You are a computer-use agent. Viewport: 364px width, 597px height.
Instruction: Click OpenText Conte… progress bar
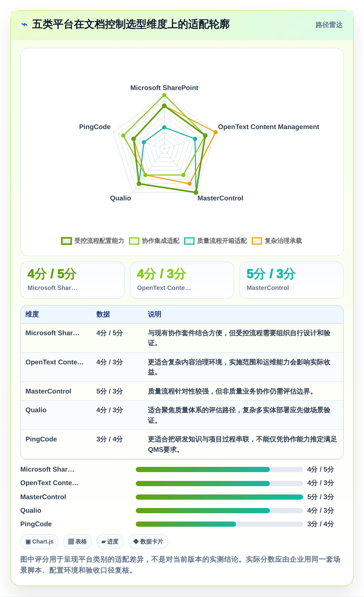point(219,483)
